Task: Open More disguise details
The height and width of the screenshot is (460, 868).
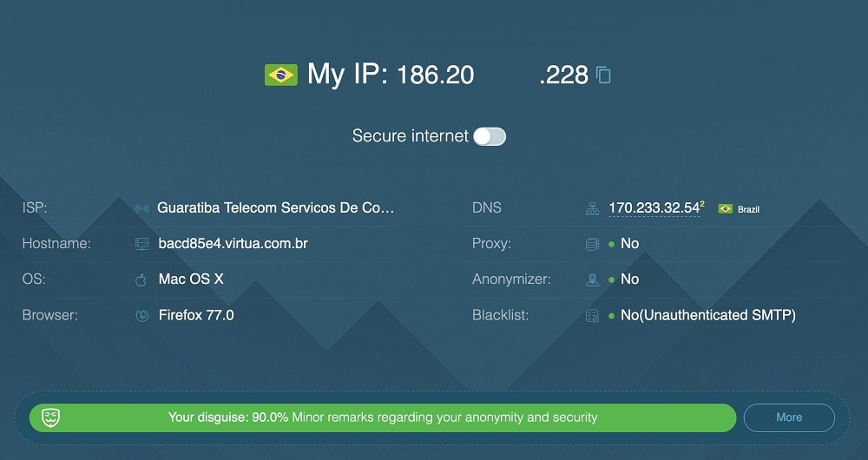Action: click(789, 417)
